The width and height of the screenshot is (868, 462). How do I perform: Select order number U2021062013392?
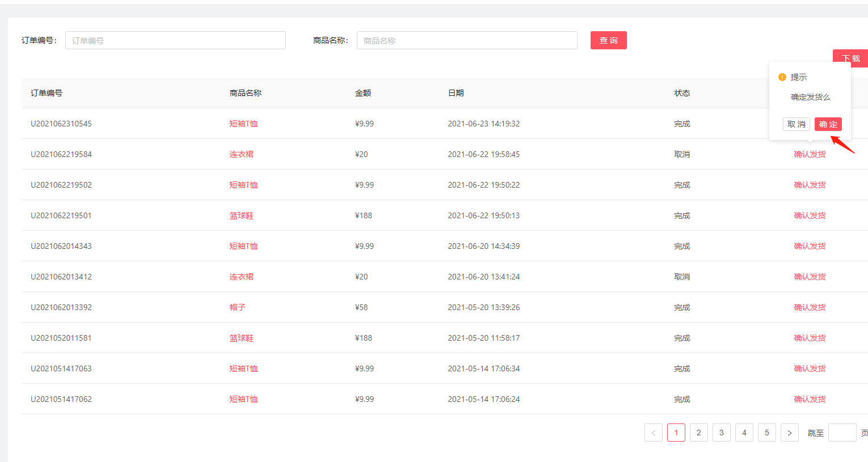pyautogui.click(x=61, y=307)
